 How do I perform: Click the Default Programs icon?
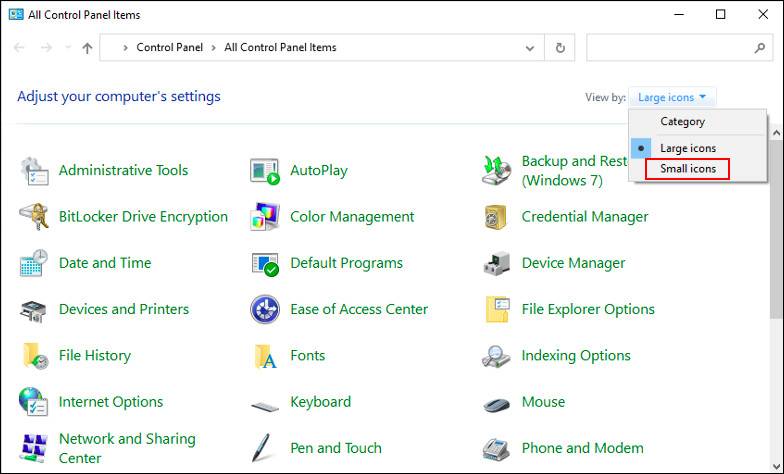coord(265,264)
